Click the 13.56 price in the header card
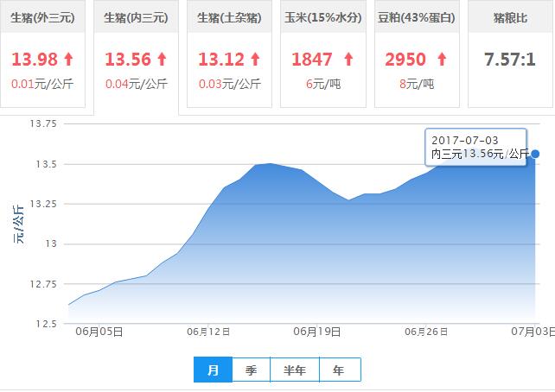 point(128,59)
